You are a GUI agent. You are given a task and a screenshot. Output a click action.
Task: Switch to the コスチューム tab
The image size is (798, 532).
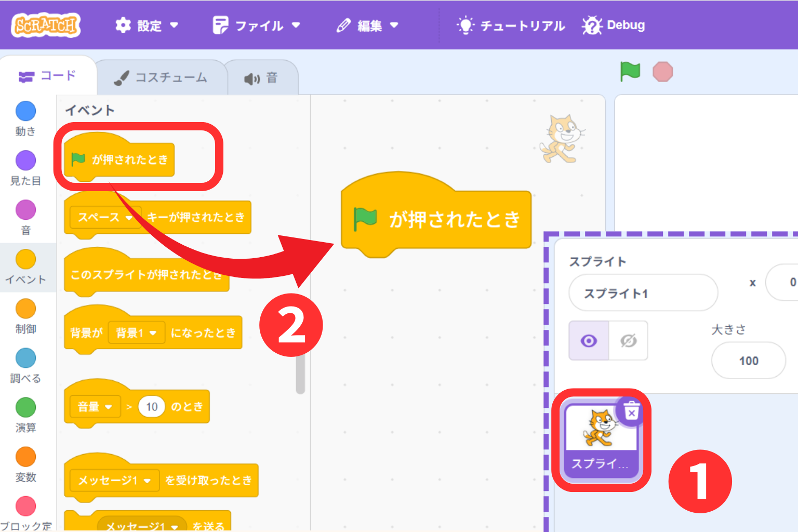tap(161, 77)
